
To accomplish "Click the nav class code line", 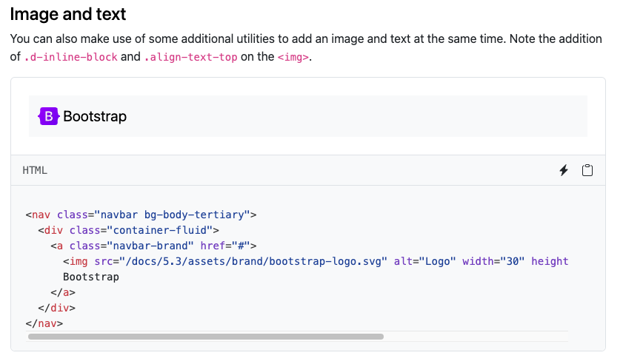I will click(141, 215).
